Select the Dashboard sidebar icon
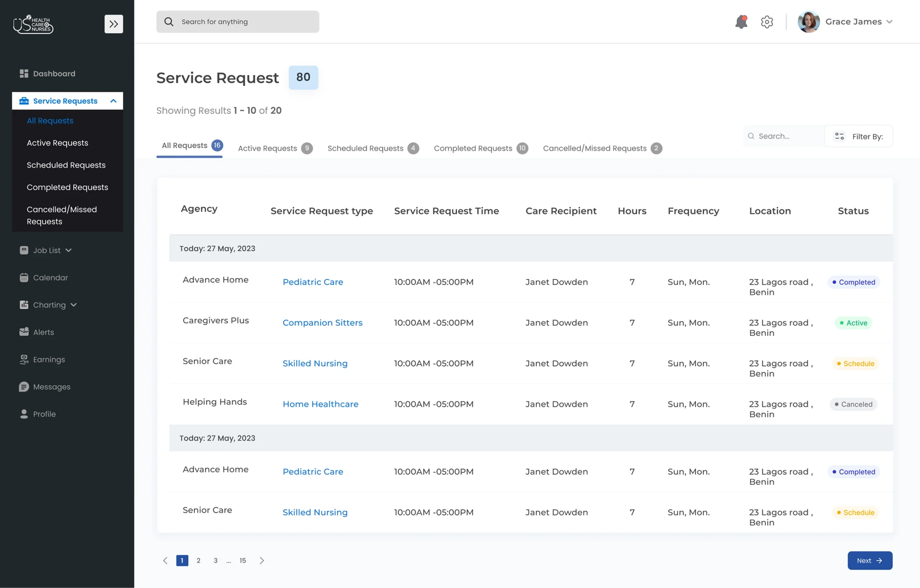This screenshot has height=588, width=920. coord(24,73)
